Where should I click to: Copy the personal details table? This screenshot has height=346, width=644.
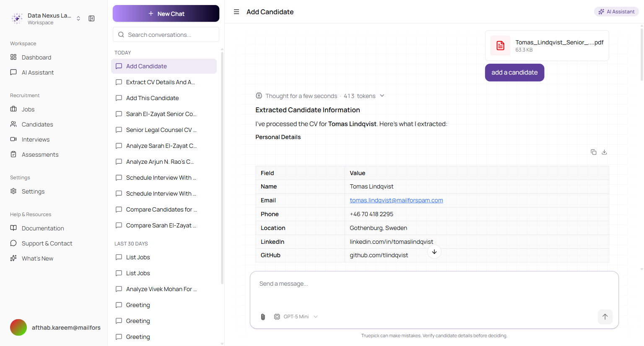(593, 152)
